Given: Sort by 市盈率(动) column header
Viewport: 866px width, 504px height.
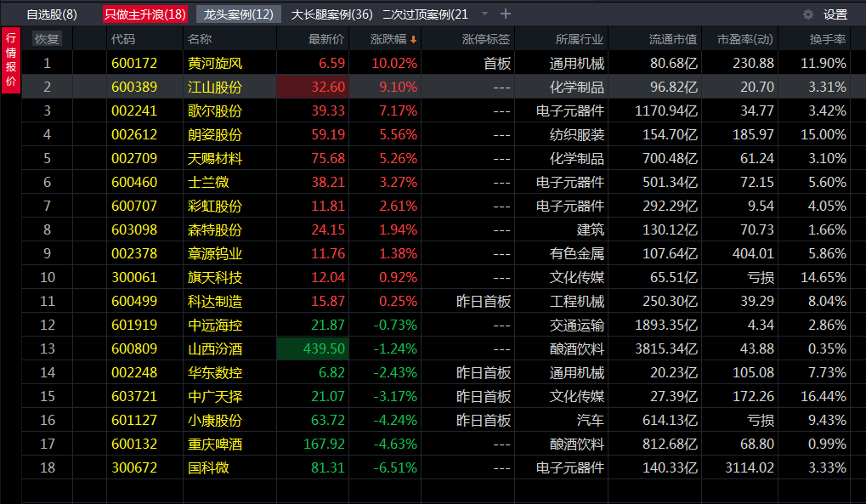Looking at the screenshot, I should coord(744,39).
